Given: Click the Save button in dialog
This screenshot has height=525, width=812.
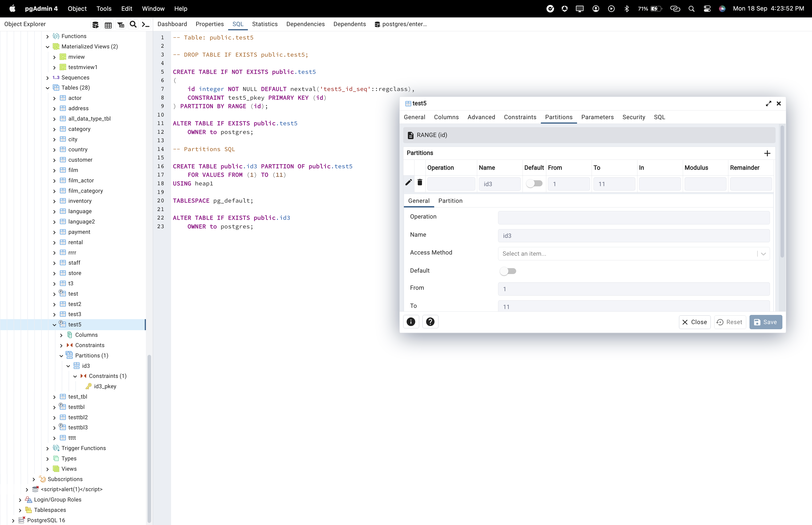Looking at the screenshot, I should pyautogui.click(x=765, y=322).
